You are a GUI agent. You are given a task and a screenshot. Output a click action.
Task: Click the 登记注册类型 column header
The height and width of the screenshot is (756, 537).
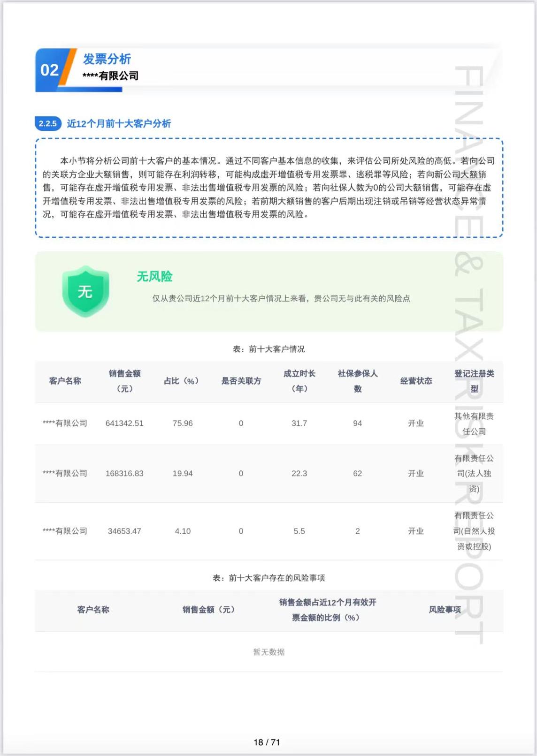click(x=474, y=381)
